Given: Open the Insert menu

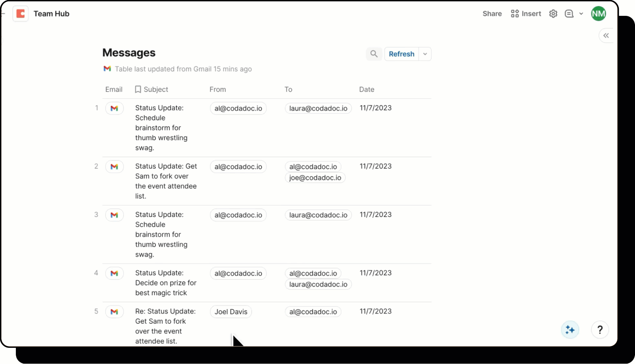Looking at the screenshot, I should click(x=526, y=14).
